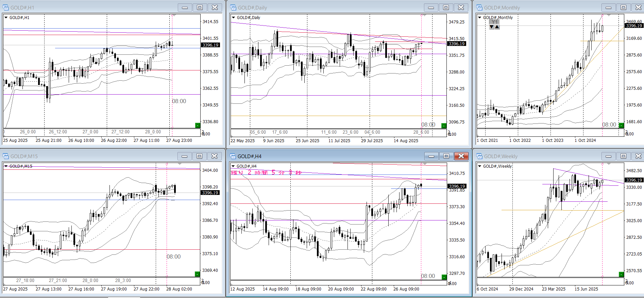Click the Y1 up arrow on Monthly chart

click(x=497, y=27)
